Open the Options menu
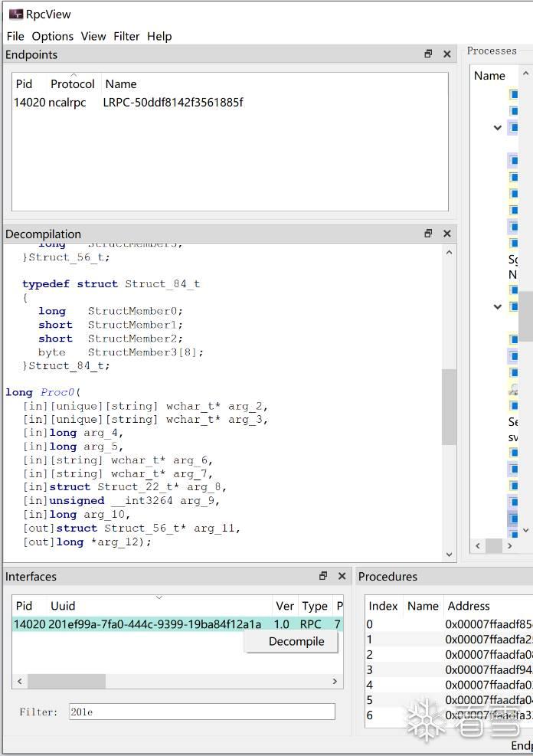This screenshot has height=756, width=533. [53, 36]
